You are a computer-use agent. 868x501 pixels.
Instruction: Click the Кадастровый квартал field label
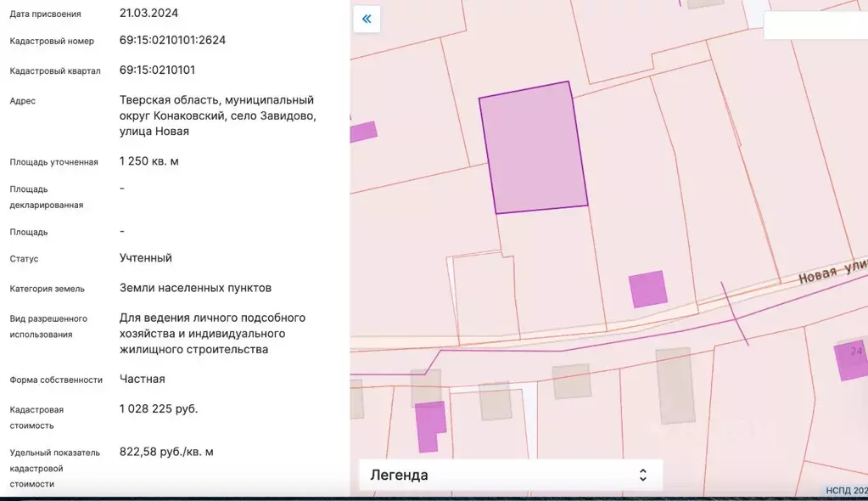coord(55,71)
